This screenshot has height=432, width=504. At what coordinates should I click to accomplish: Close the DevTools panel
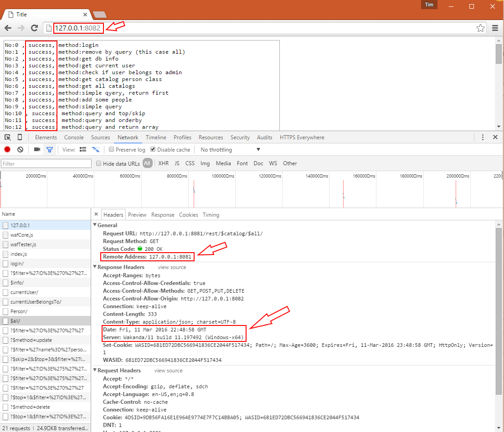(495, 137)
